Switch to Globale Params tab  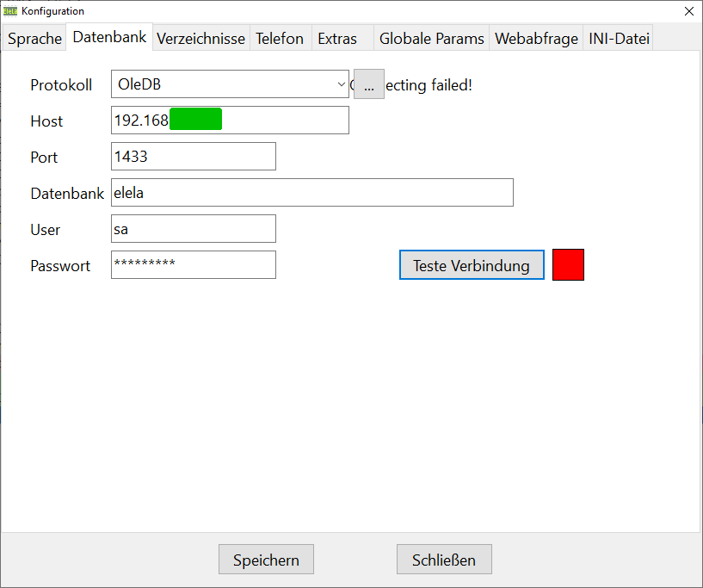432,39
